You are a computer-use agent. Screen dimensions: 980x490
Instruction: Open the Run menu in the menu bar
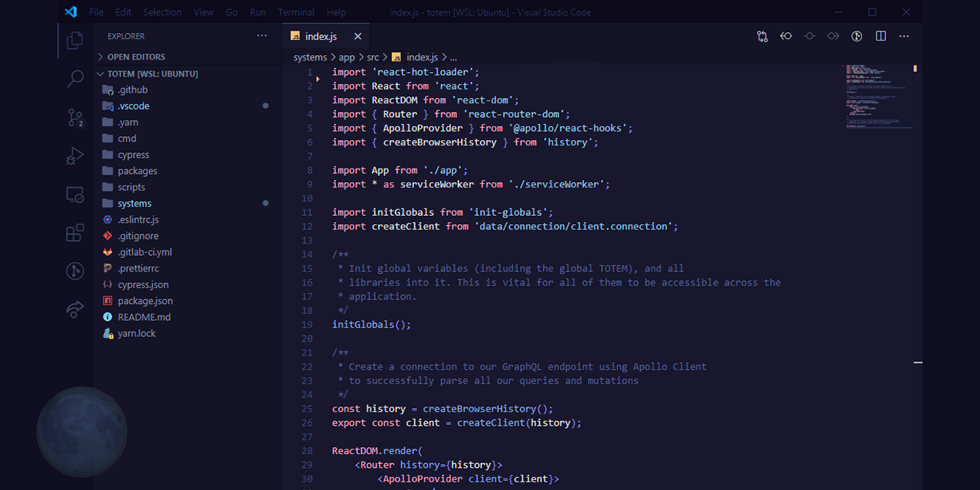pos(257,11)
